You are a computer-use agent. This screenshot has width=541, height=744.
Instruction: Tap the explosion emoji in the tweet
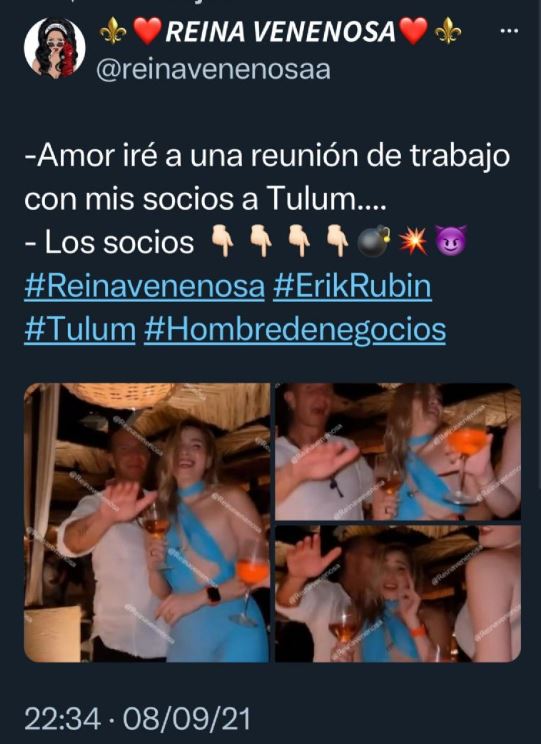pyautogui.click(x=412, y=241)
